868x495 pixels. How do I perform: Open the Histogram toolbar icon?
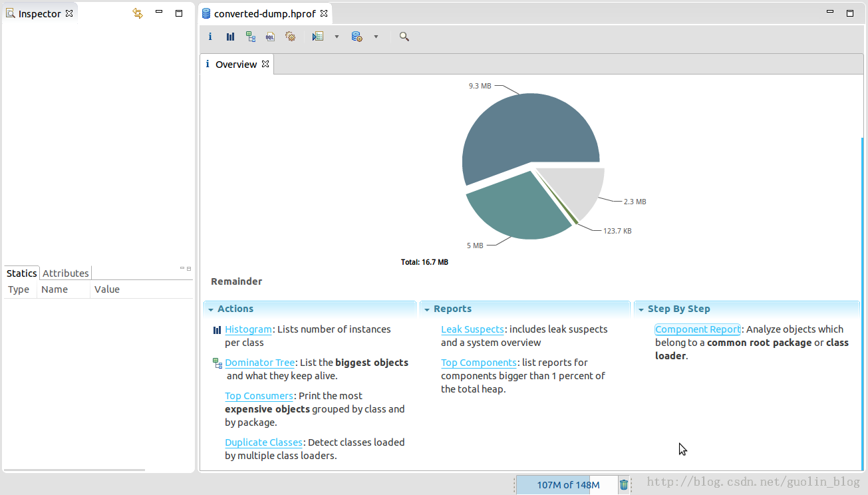[x=230, y=37]
